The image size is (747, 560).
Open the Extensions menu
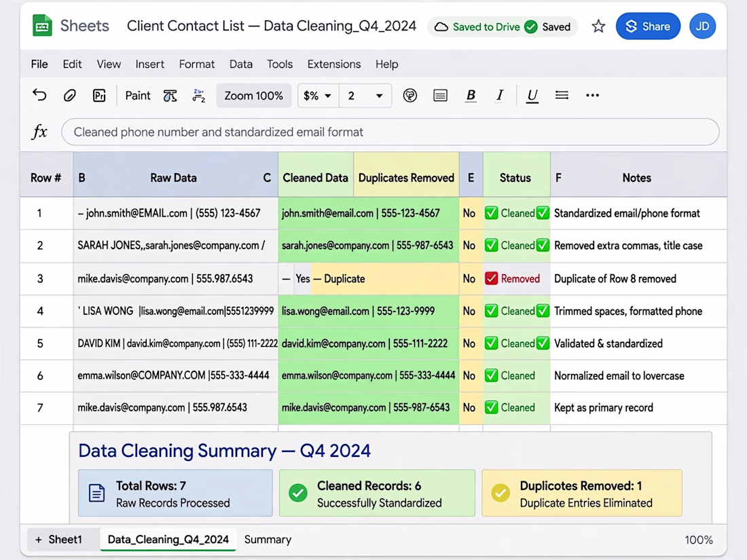[334, 64]
